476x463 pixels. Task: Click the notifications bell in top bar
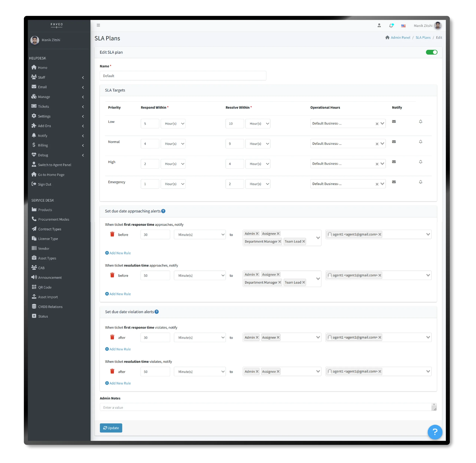click(x=391, y=25)
